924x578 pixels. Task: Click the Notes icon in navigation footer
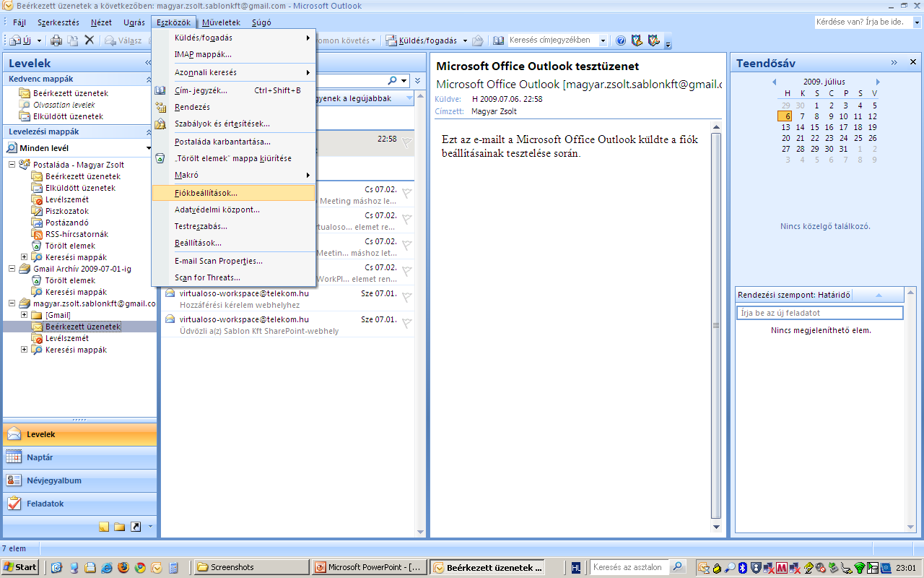pos(104,527)
